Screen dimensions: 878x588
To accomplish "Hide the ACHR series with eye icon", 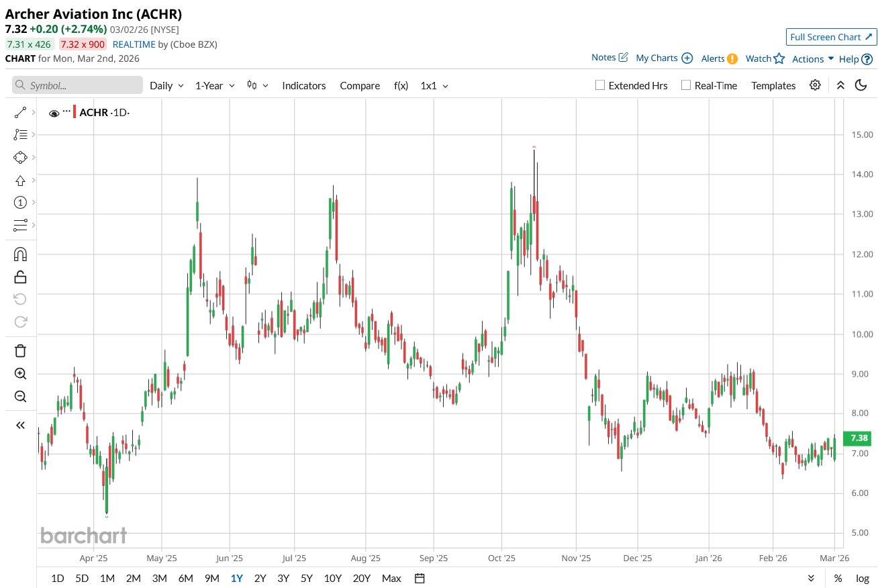I will (54, 113).
